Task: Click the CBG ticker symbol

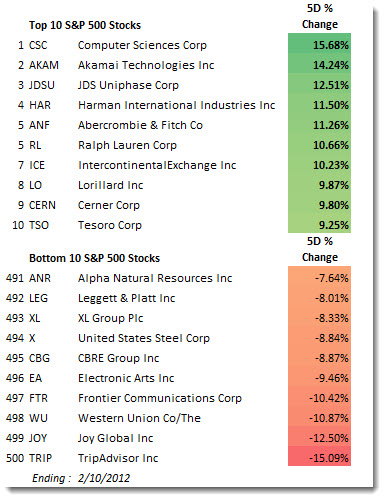Action: pos(39,358)
